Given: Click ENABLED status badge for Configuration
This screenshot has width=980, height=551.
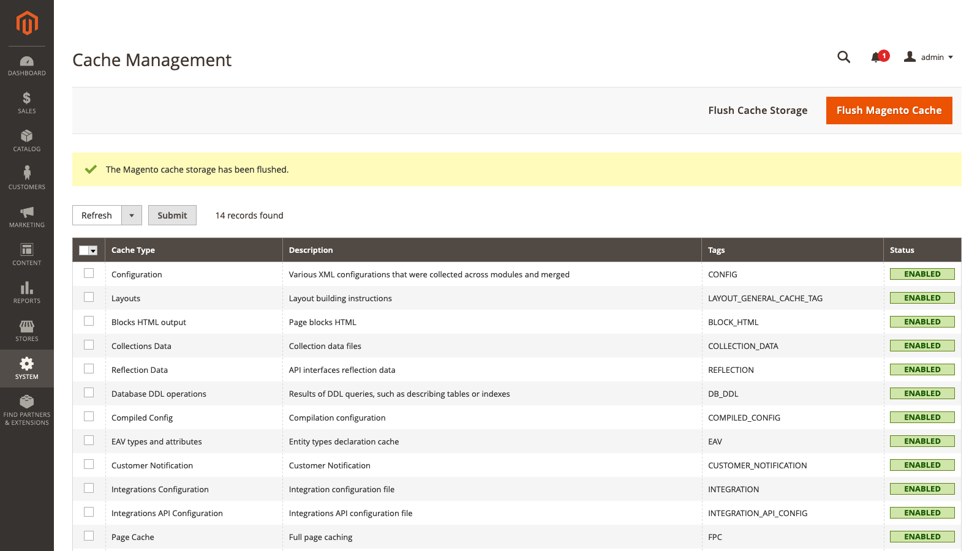Looking at the screenshot, I should point(922,274).
